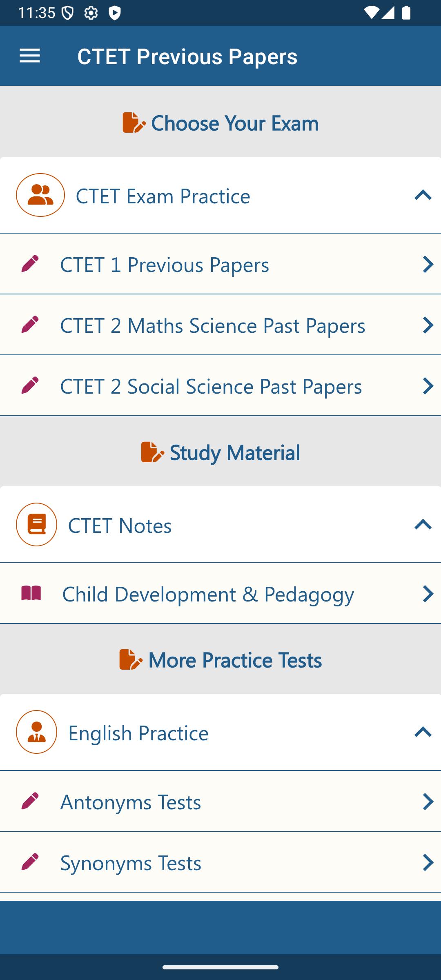
Task: Tap the open-book icon beside Child Development
Action: pyautogui.click(x=31, y=593)
